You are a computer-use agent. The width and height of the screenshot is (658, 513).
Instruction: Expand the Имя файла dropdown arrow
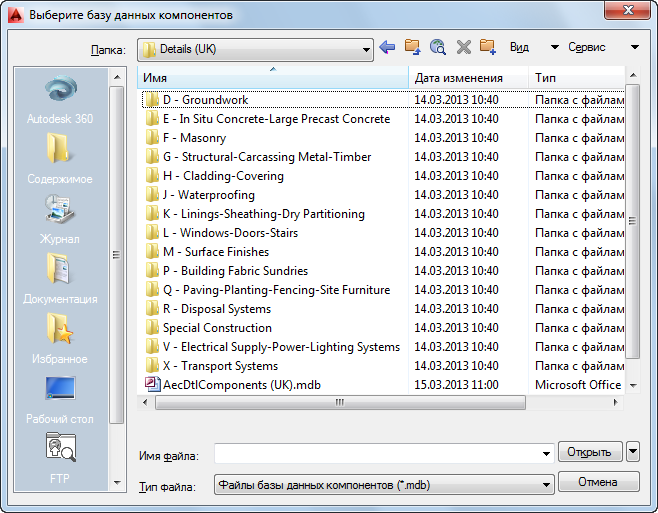click(546, 453)
